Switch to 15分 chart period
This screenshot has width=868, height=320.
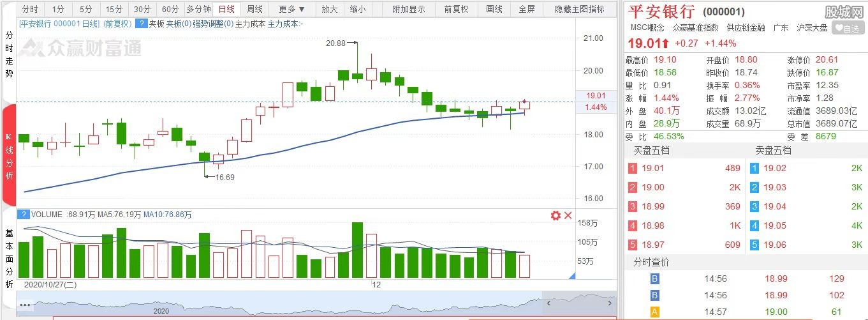114,9
